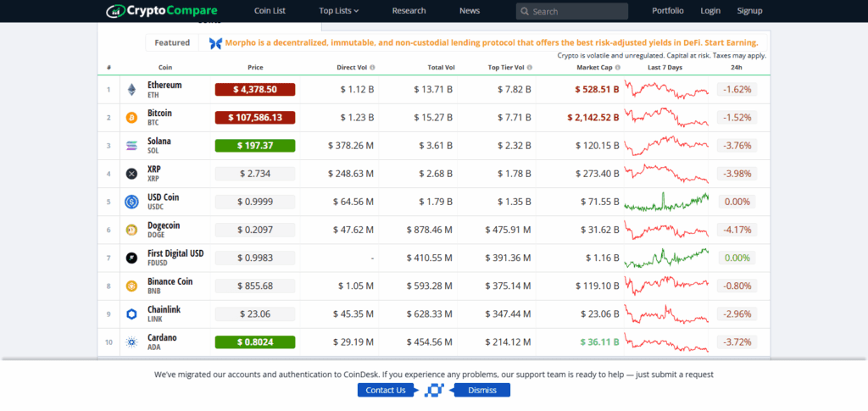Click Bitcoin price $ 107,586.13
868x411 pixels.
click(255, 118)
